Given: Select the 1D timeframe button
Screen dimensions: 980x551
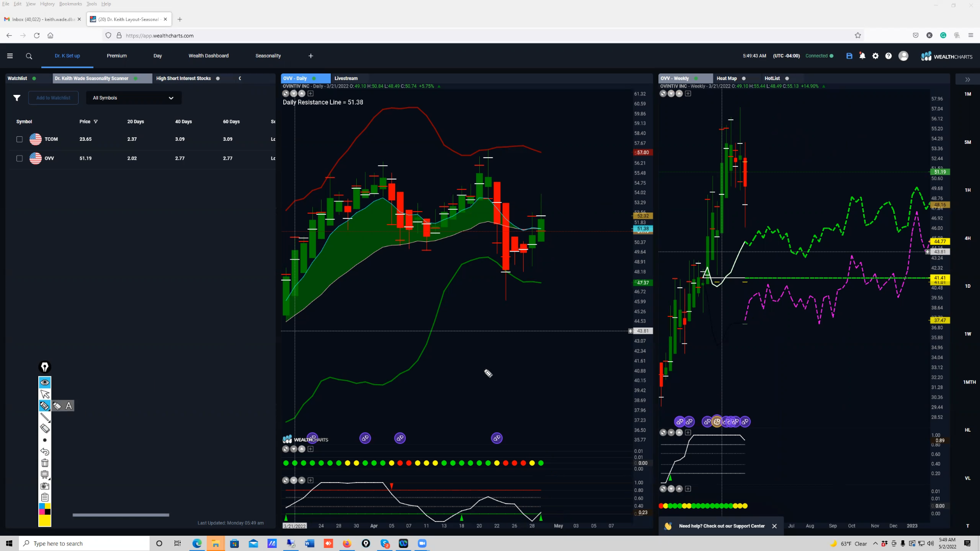Looking at the screenshot, I should pyautogui.click(x=968, y=286).
